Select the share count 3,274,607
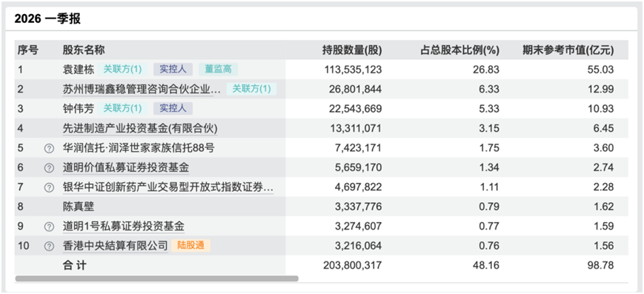The height and width of the screenshot is (294, 644). 359,227
